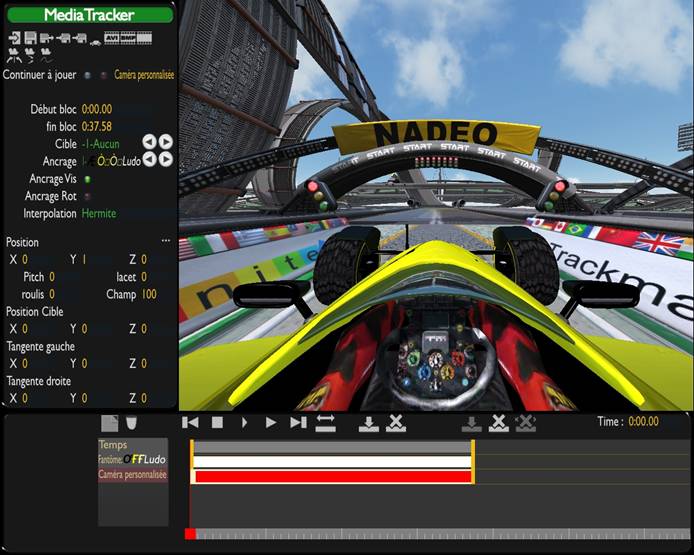This screenshot has height=555, width=694.
Task: Click the second import clip icon
Action: click(x=80, y=39)
